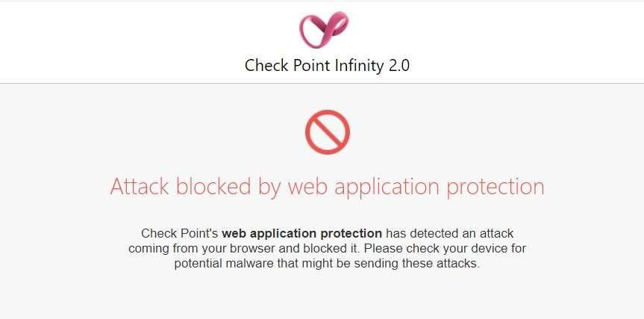Click the diagonal slash inside the block icon
Screen dimensions: 644x319
[x=328, y=132]
